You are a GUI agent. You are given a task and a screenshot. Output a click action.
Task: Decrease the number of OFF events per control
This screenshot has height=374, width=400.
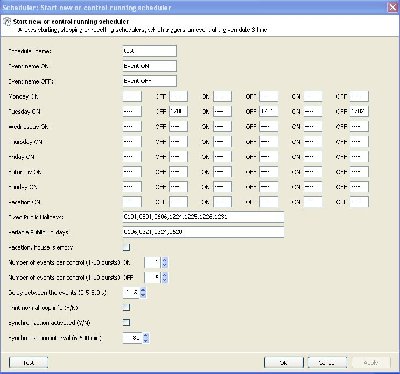[x=165, y=280]
